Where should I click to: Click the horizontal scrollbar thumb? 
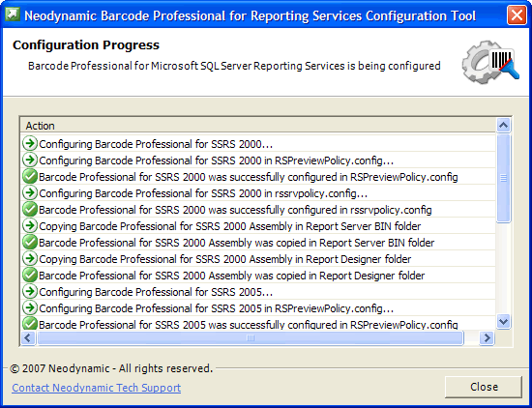click(251, 337)
